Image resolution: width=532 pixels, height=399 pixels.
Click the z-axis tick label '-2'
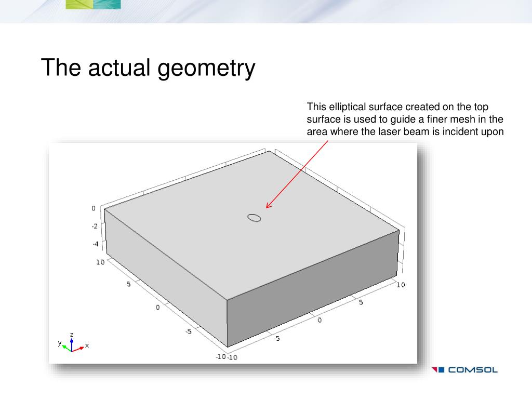pyautogui.click(x=95, y=227)
